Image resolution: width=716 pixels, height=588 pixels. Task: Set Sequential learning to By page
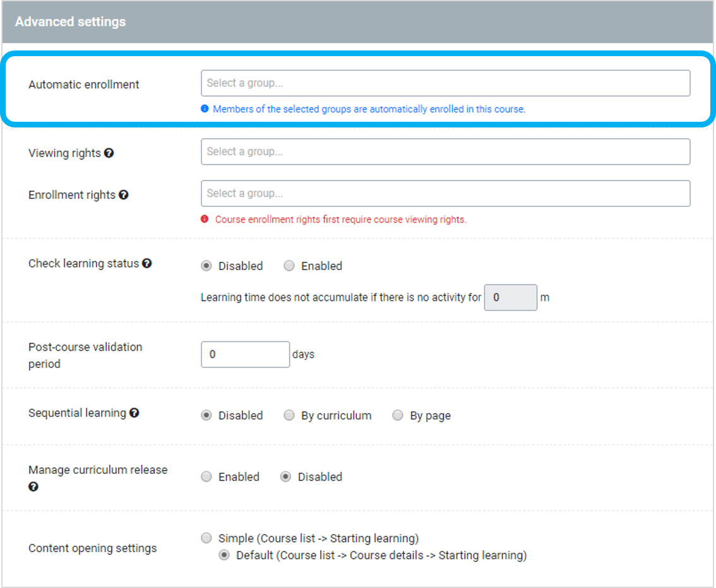[x=398, y=415]
